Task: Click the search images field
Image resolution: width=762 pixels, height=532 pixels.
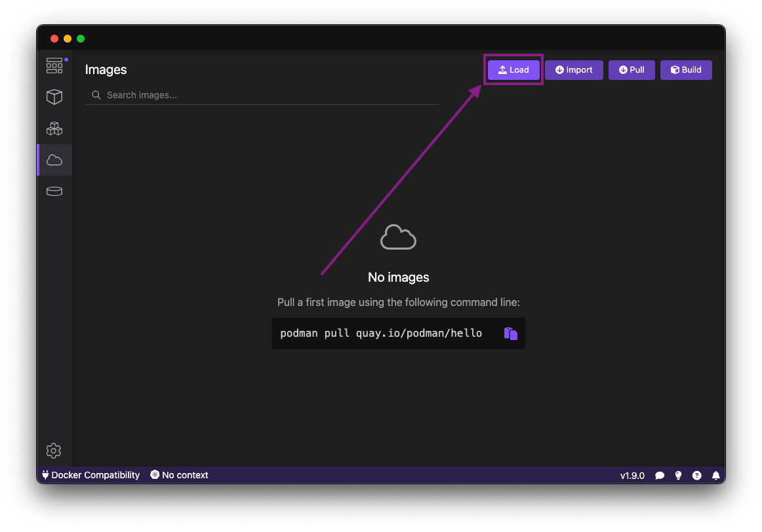Action: [x=262, y=95]
